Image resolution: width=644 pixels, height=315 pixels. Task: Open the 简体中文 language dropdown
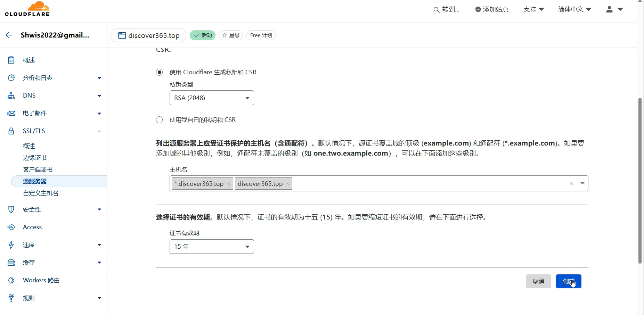pos(574,9)
